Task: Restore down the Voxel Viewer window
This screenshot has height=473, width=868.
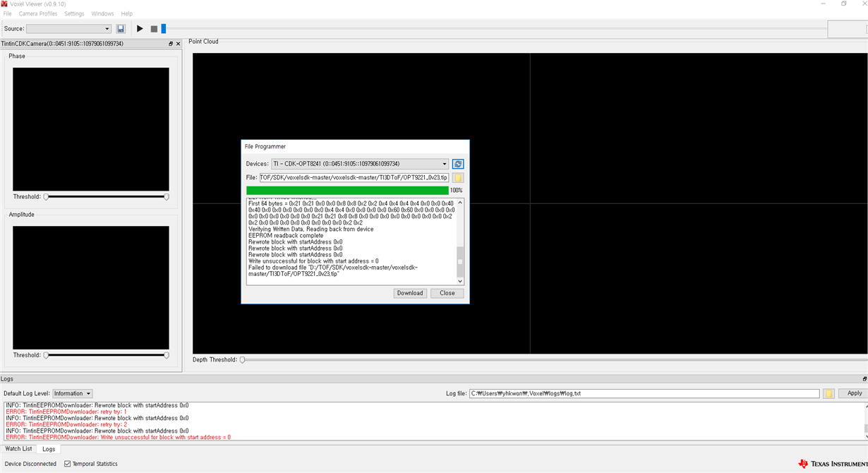Action: pyautogui.click(x=844, y=4)
